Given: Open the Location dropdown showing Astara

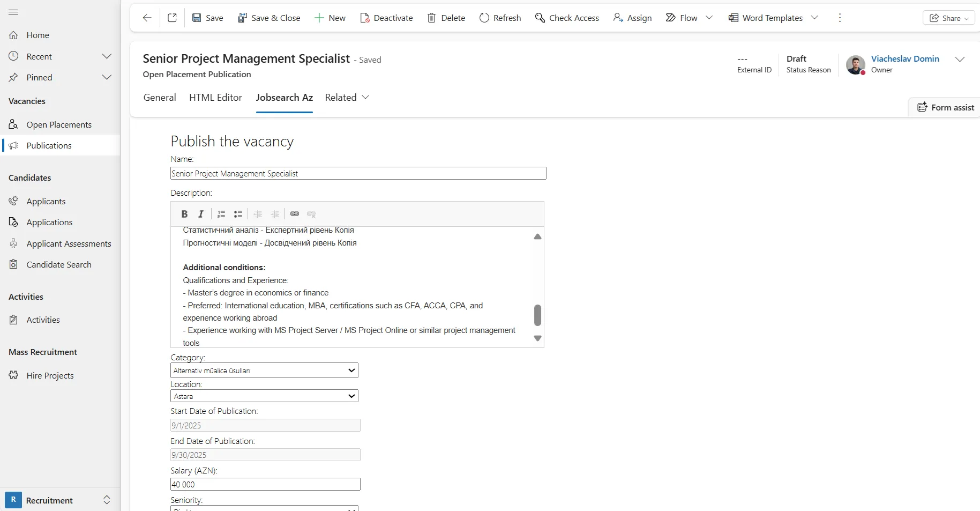Looking at the screenshot, I should click(264, 396).
